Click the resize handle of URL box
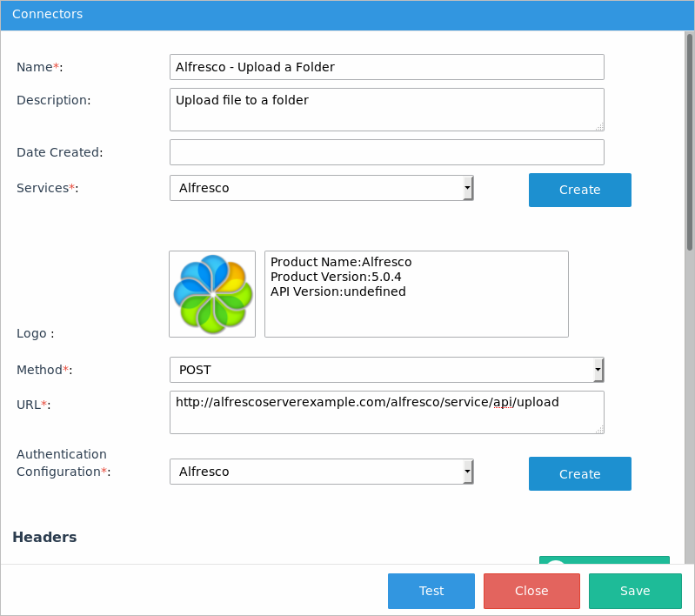This screenshot has height=616, width=695. [599, 429]
